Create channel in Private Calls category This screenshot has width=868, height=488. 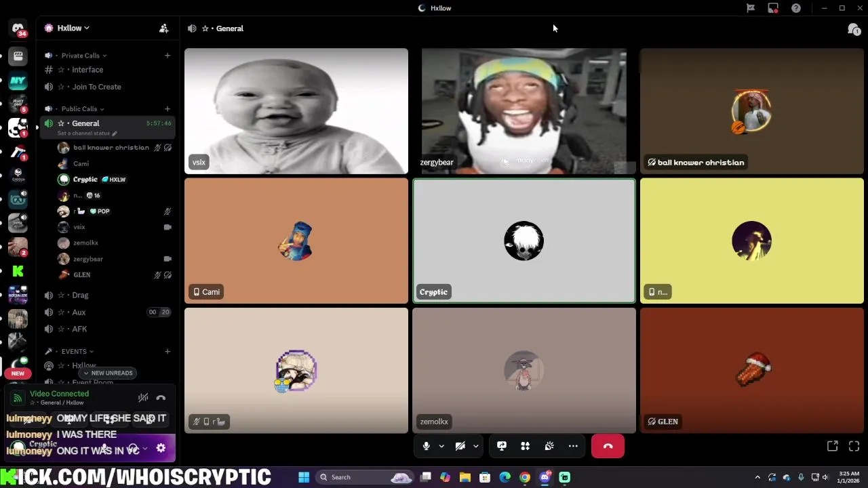click(x=167, y=56)
